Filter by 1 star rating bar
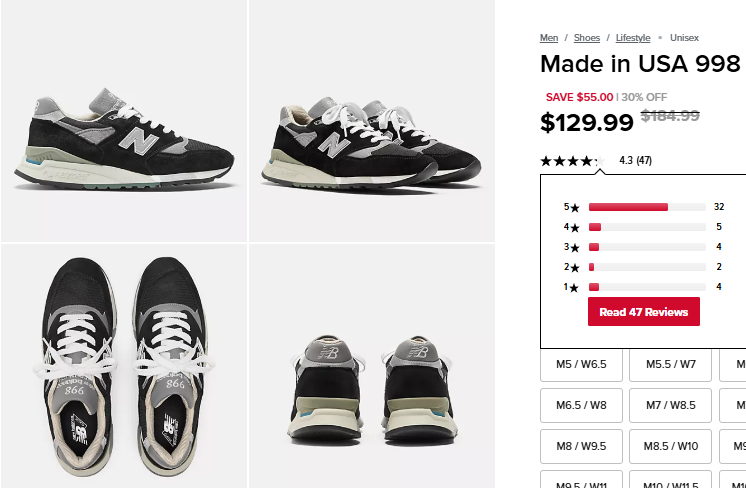746x488 pixels. point(647,287)
